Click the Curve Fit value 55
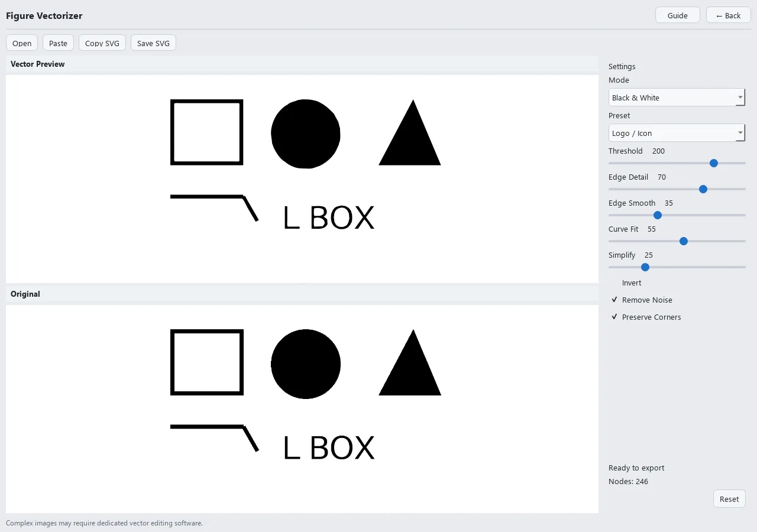 click(652, 229)
